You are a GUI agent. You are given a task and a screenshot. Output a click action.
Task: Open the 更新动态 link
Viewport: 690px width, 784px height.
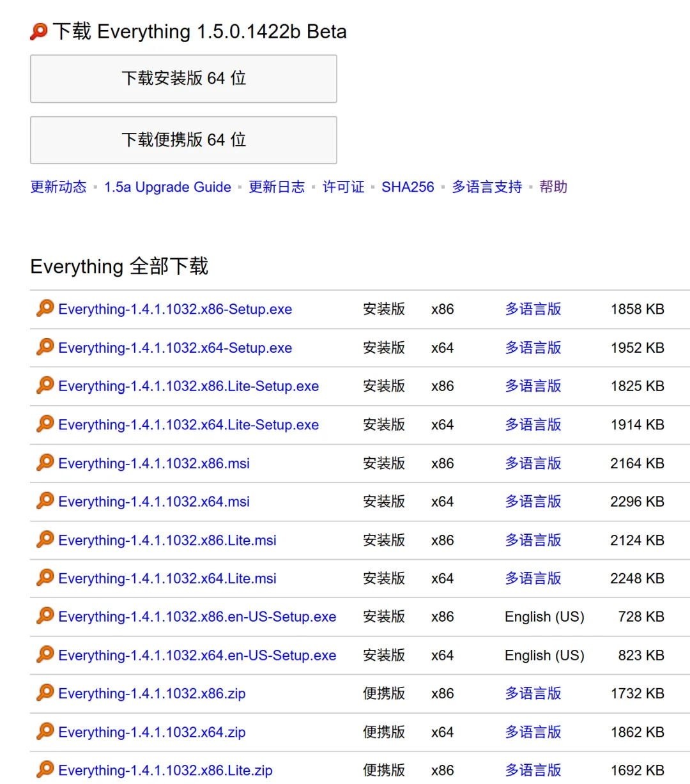(58, 187)
